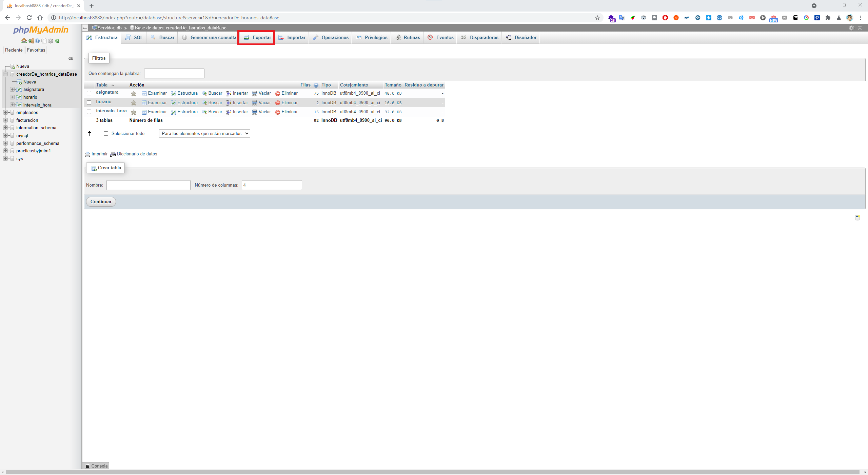Click the phpMyAdmin home icon

[24, 41]
